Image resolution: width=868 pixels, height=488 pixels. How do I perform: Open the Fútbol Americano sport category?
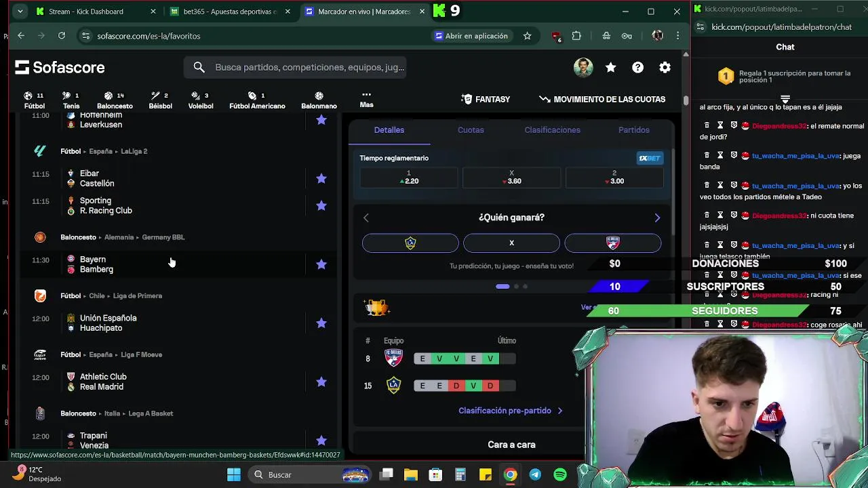pyautogui.click(x=257, y=100)
